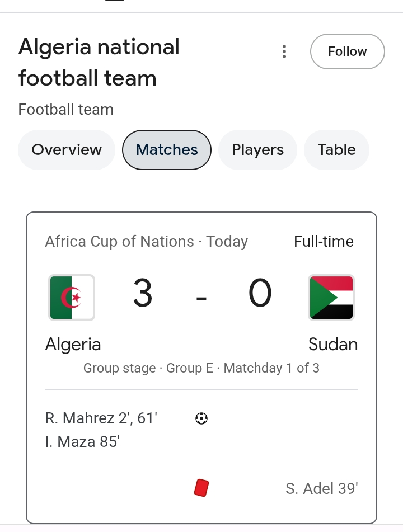Image resolution: width=403 pixels, height=532 pixels.
Task: Click the Algeria flag icon
Action: click(x=72, y=297)
